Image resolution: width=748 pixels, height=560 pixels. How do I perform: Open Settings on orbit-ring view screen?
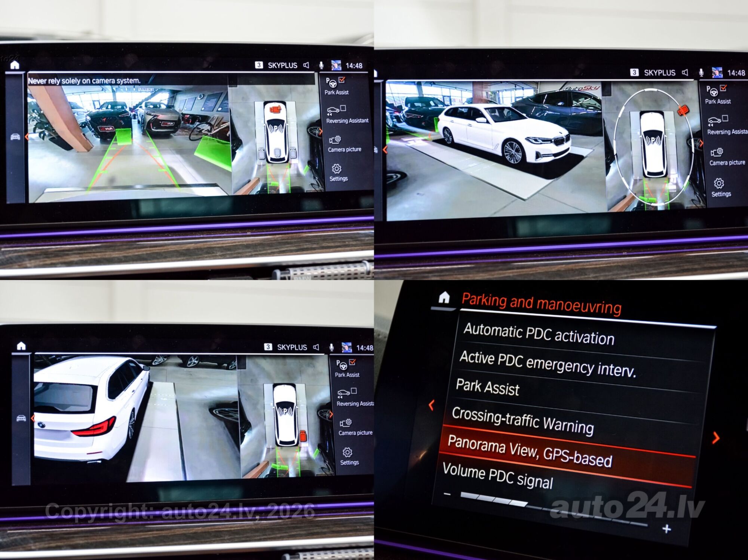721,188
